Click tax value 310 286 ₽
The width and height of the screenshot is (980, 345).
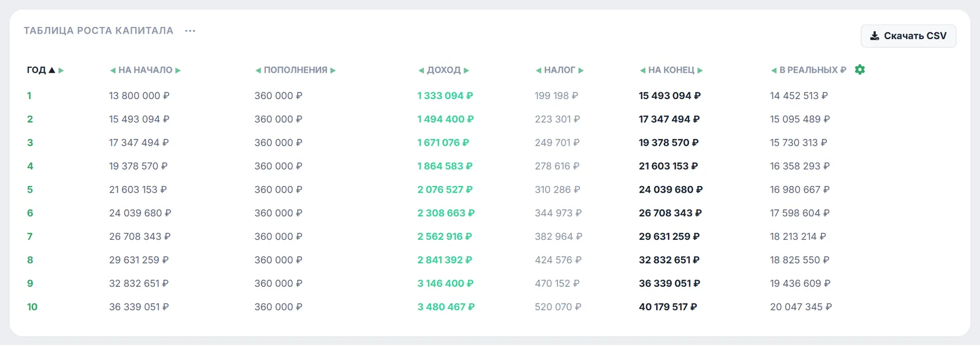557,190
